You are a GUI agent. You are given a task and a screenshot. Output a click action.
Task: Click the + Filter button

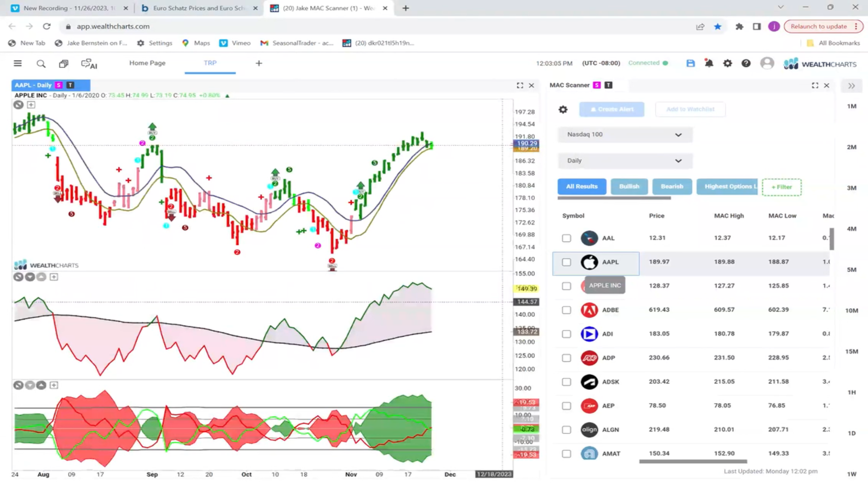[x=782, y=187]
